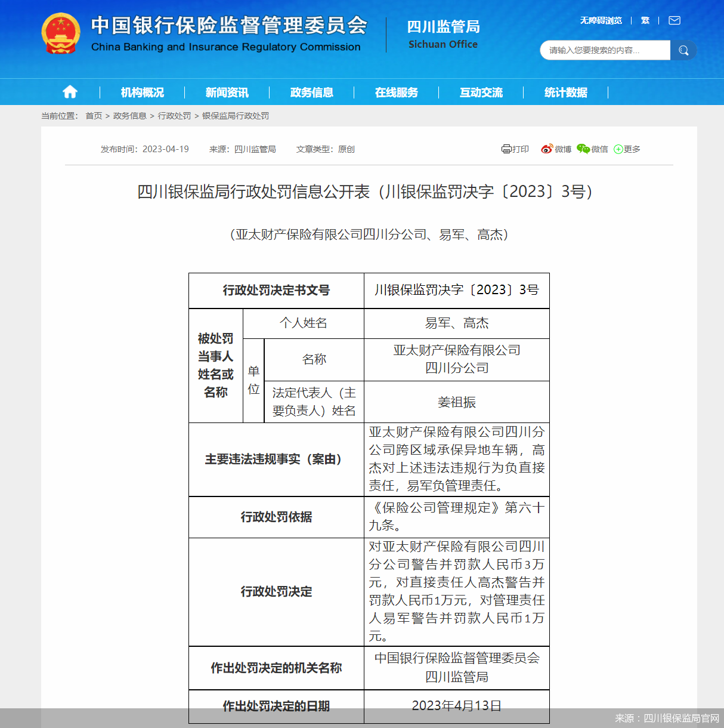Click the 原创 article type label
The image size is (724, 728).
[346, 149]
